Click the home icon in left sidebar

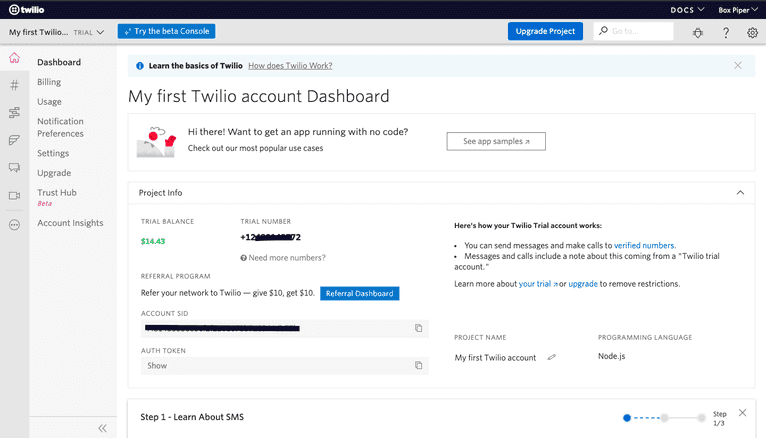coord(14,58)
